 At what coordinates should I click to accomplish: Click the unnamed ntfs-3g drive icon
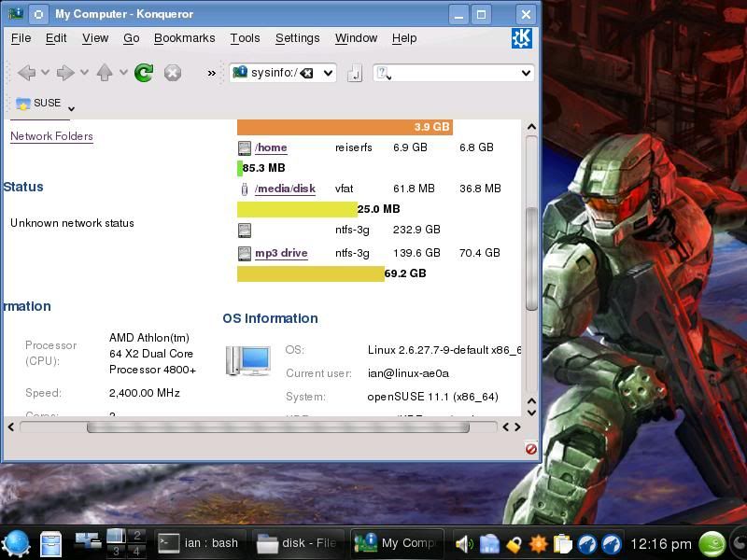[245, 231]
